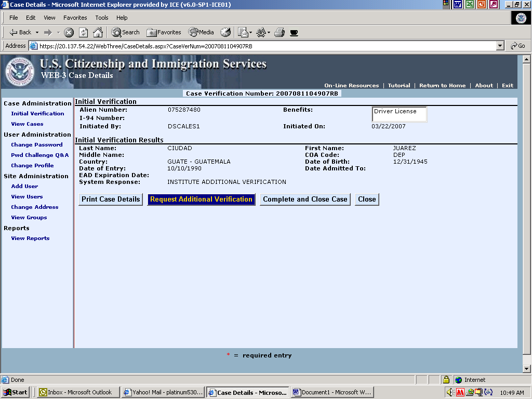Viewport: 532px width, 399px height.
Task: Click the Print toolbar icon
Action: (280, 32)
